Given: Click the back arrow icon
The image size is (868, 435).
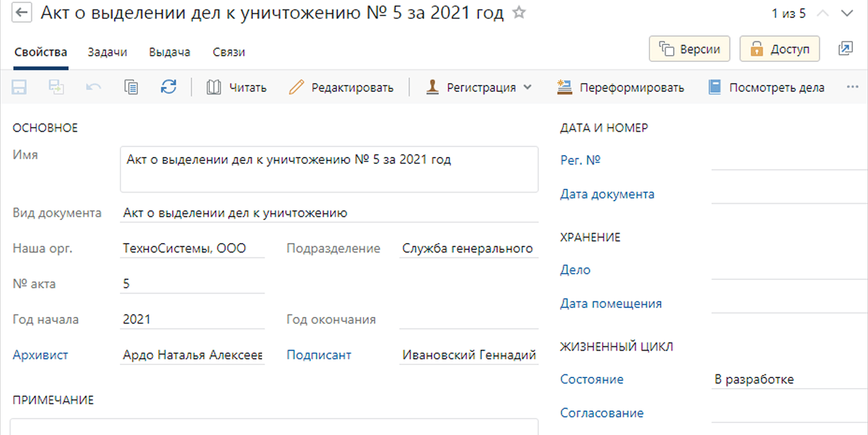Looking at the screenshot, I should (22, 14).
